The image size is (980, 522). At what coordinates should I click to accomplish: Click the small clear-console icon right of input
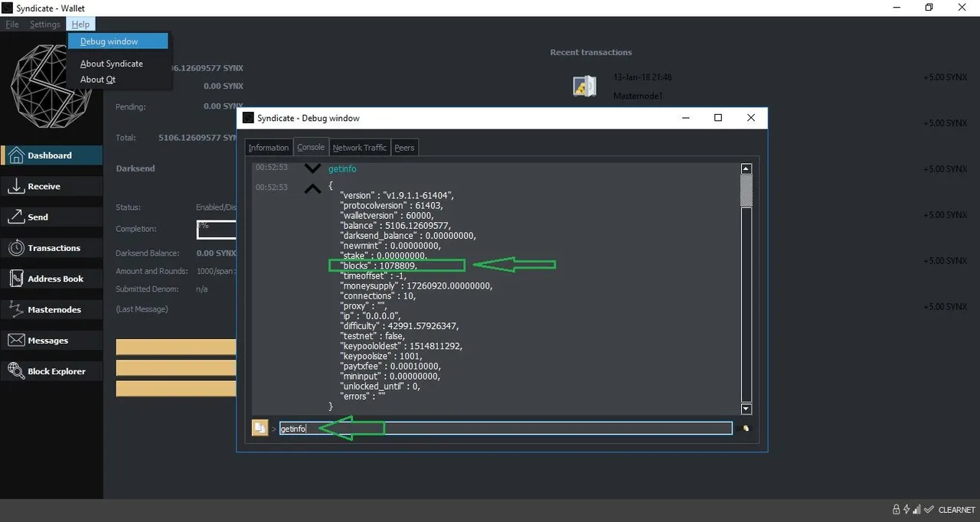click(x=746, y=429)
